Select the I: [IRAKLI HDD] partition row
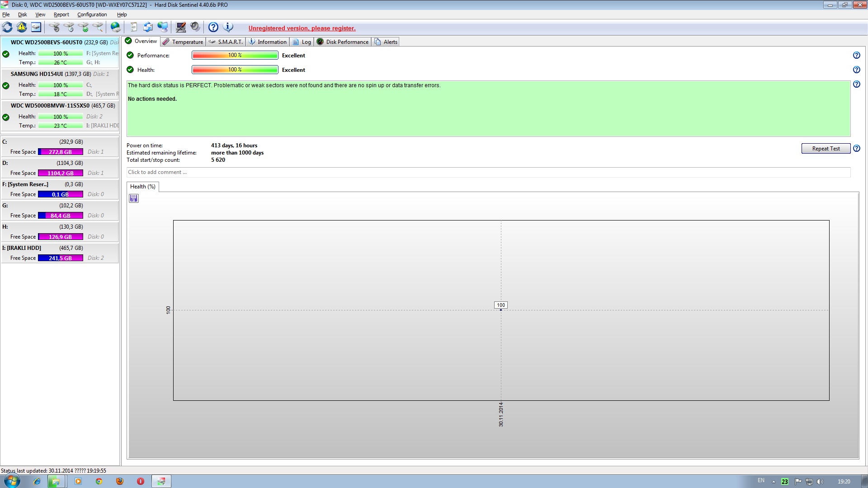868x488 pixels. (60, 253)
